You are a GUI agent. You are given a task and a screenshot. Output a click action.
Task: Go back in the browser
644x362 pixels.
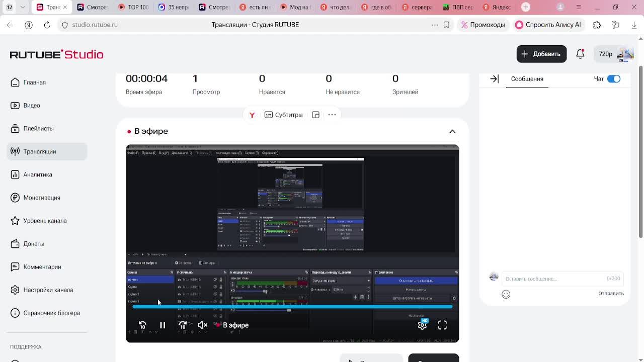tap(10, 25)
